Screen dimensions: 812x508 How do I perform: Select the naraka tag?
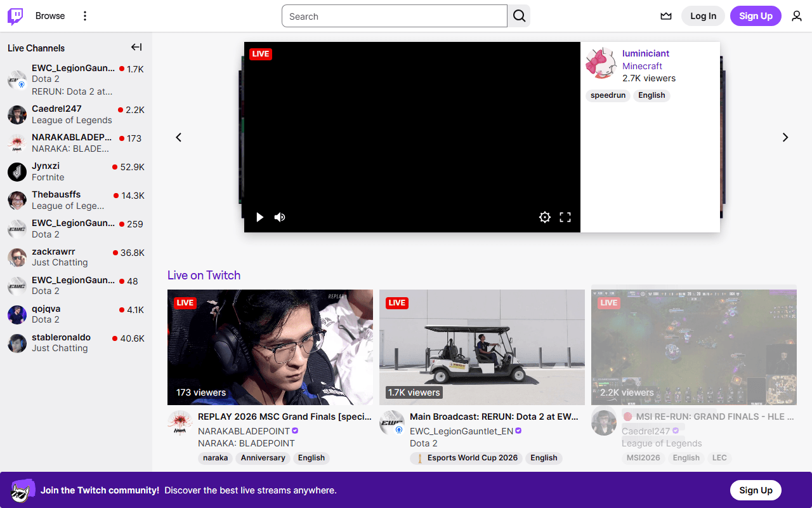pos(216,458)
